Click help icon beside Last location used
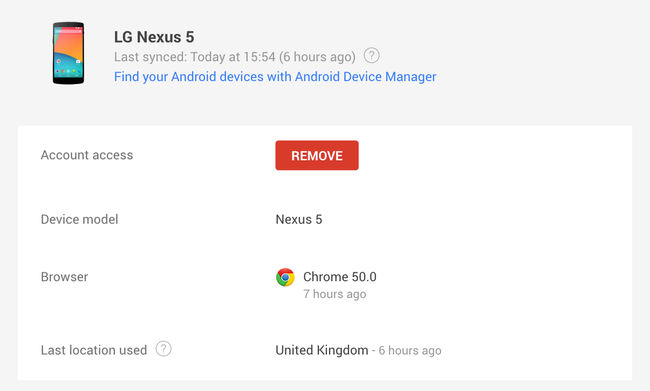 click(x=163, y=349)
